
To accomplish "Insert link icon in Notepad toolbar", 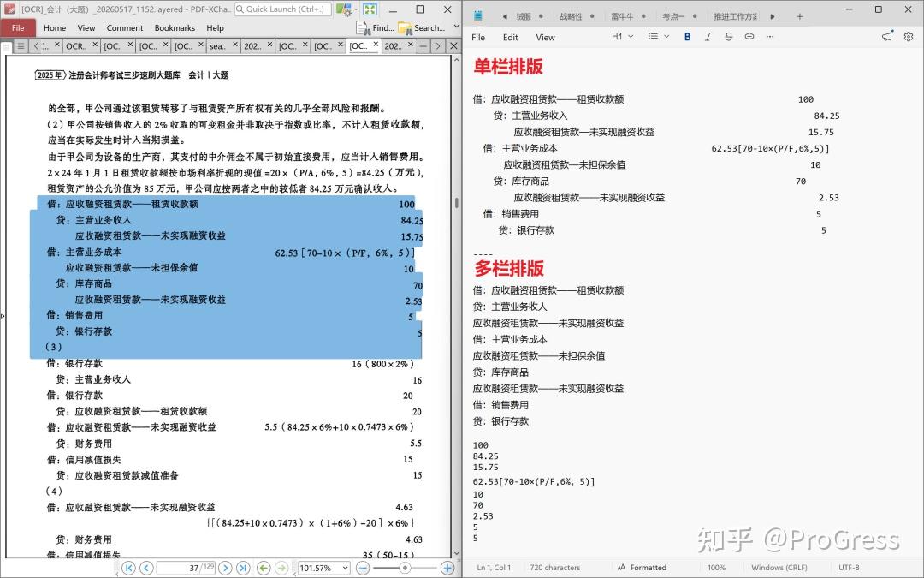I will [749, 36].
